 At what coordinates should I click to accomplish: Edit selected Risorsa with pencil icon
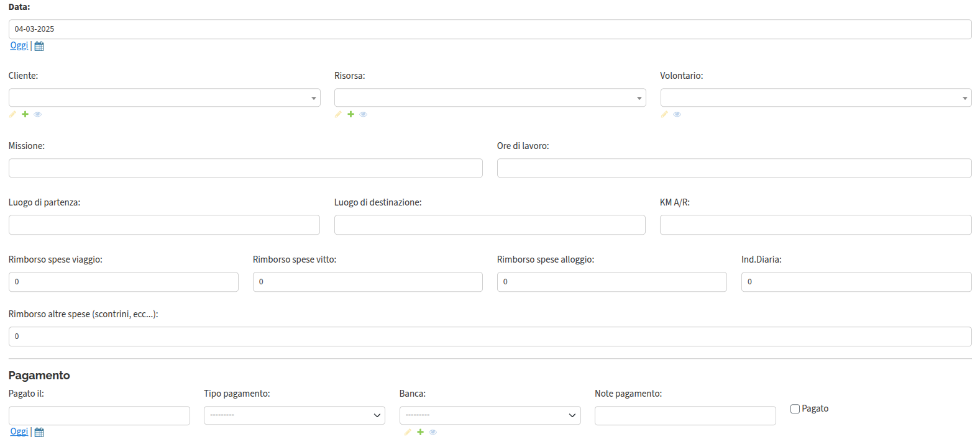point(338,114)
